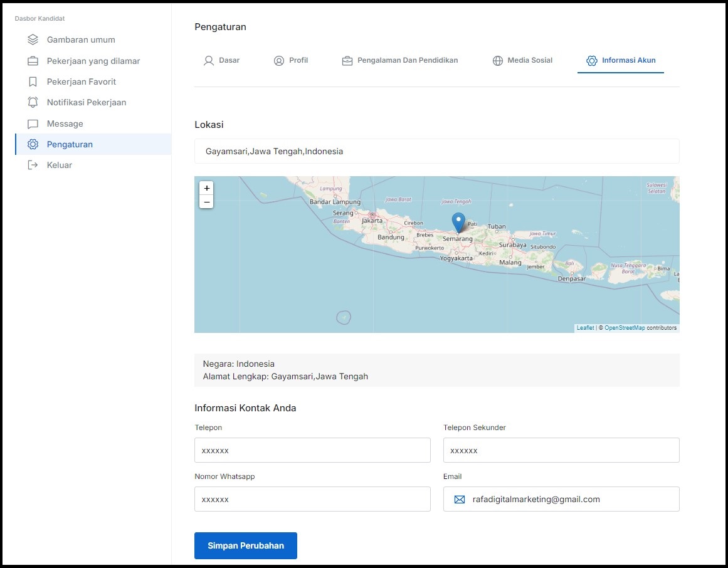Click the person icon on Dasar tab
Viewport: 728px width, 568px height.
[x=208, y=61]
